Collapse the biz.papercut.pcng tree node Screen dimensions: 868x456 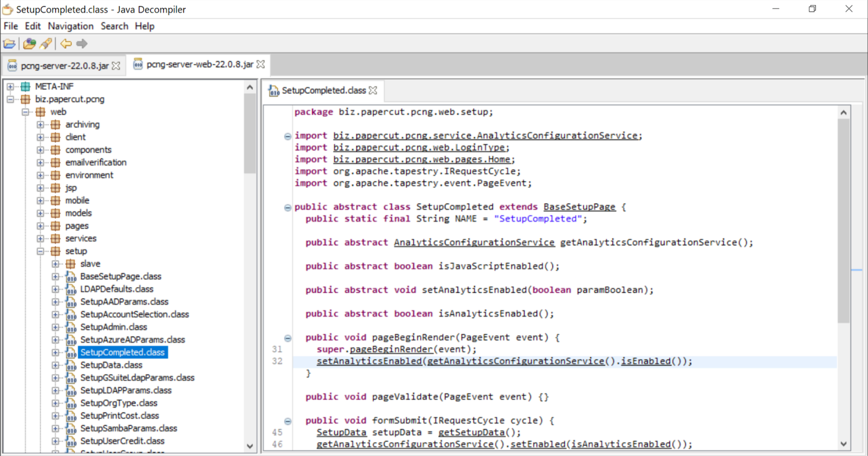click(x=10, y=99)
